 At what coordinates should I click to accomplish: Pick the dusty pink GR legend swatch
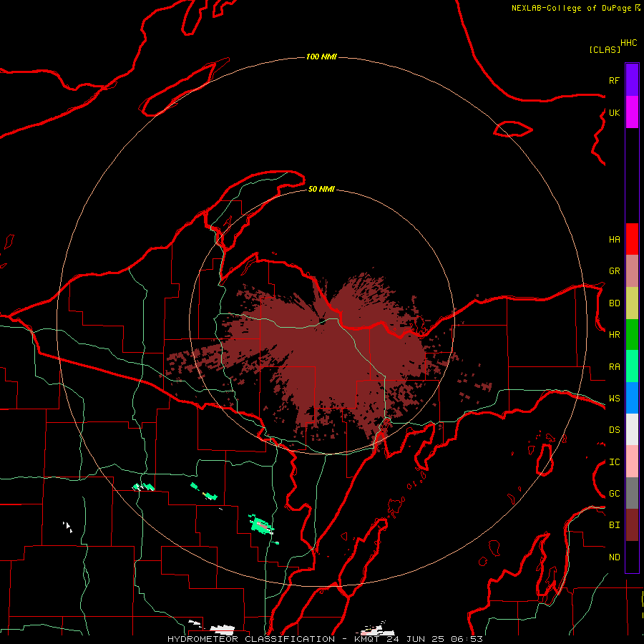point(632,270)
